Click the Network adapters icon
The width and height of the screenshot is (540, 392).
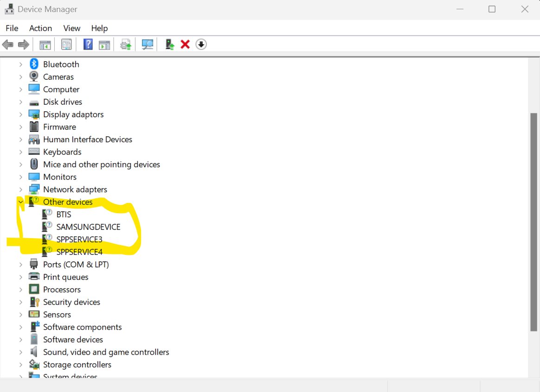click(34, 189)
